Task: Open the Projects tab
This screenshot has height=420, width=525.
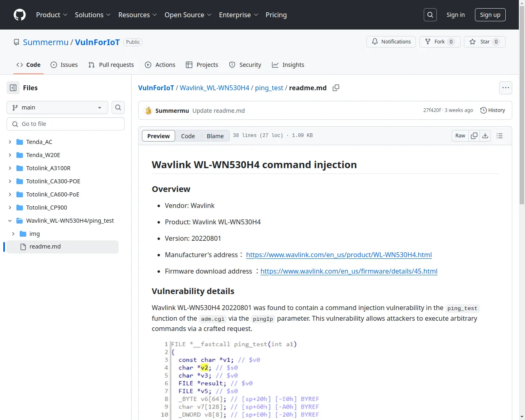Action: tap(202, 65)
